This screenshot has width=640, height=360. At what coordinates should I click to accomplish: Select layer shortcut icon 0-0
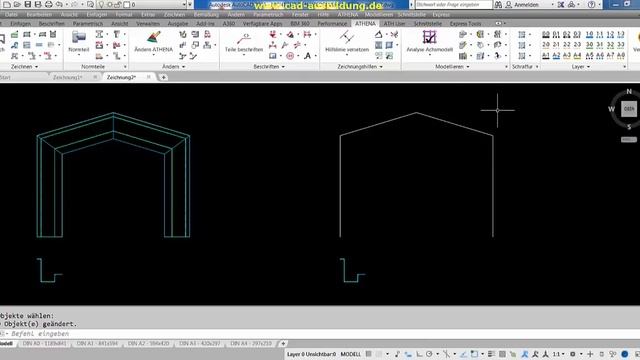click(x=546, y=34)
